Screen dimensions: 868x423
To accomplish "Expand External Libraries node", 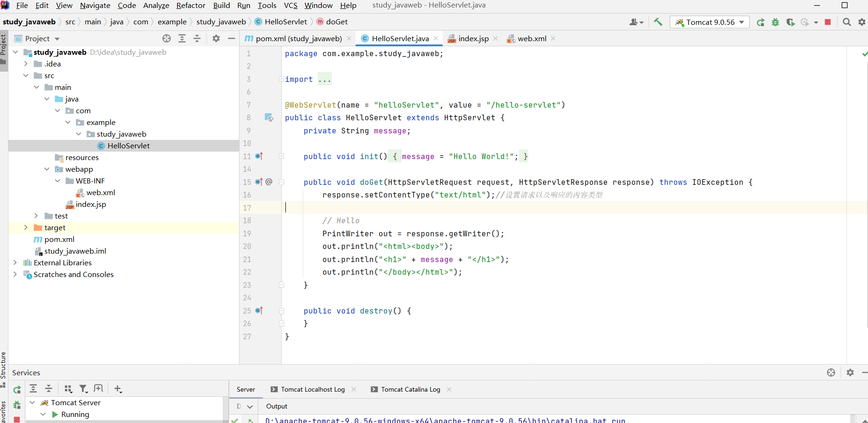I will [x=15, y=263].
